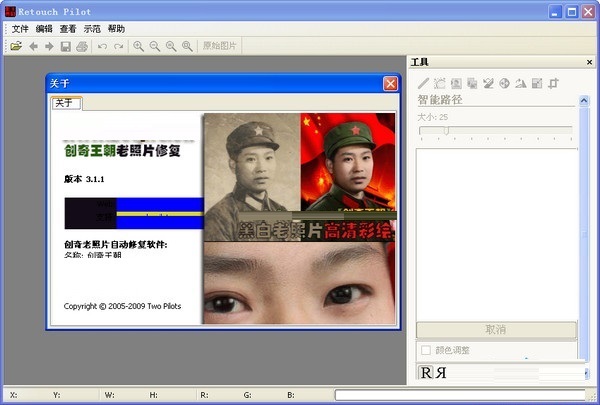Click the empty tool options list box
Screen dimensions: 600x405
pos(497,234)
